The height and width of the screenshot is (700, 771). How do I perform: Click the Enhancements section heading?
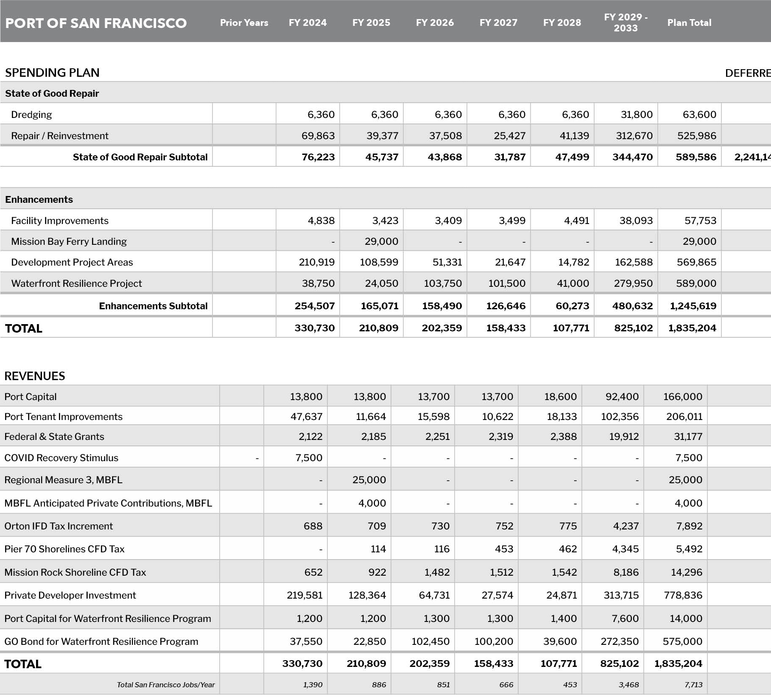[x=39, y=199]
